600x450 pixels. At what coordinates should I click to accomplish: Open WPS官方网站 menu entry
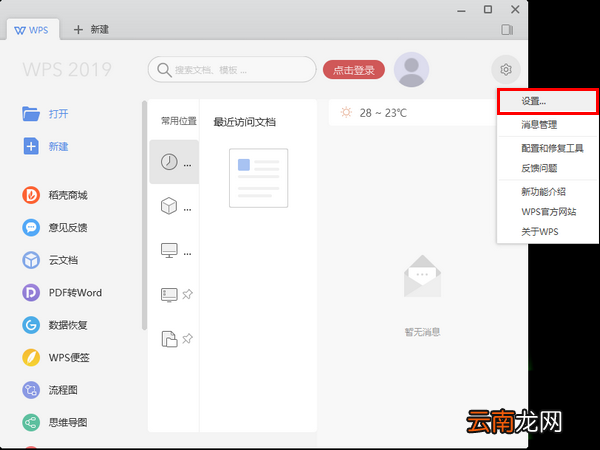coord(547,212)
